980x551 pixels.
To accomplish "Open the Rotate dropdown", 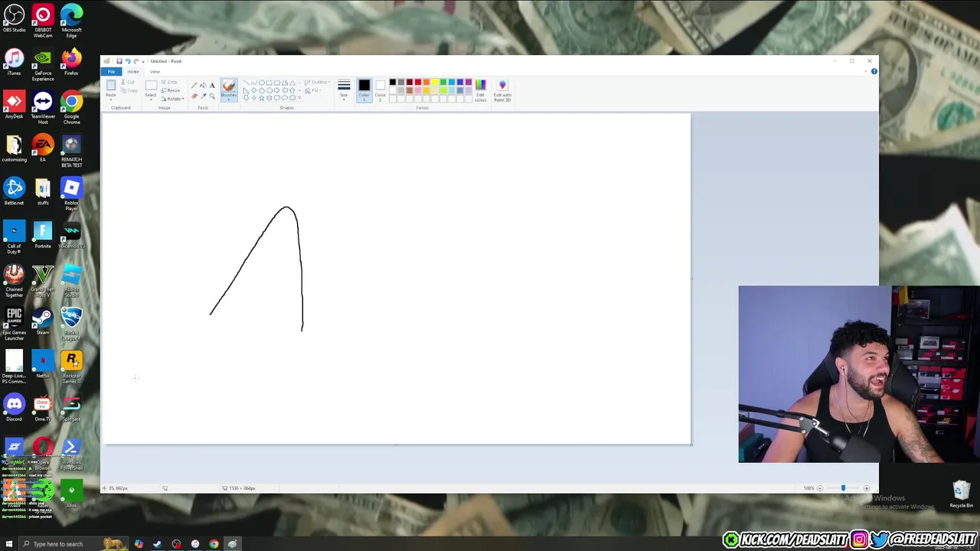I will (173, 99).
